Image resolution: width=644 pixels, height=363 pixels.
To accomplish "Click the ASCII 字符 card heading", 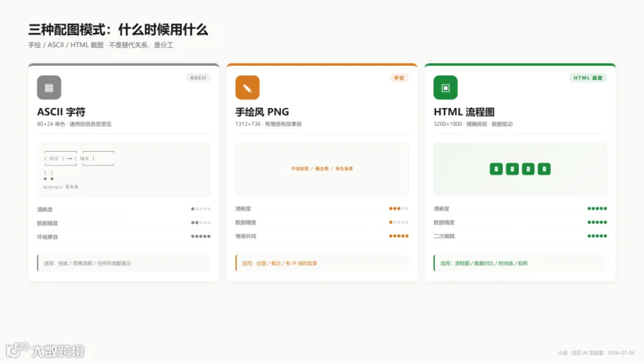I will point(62,112).
